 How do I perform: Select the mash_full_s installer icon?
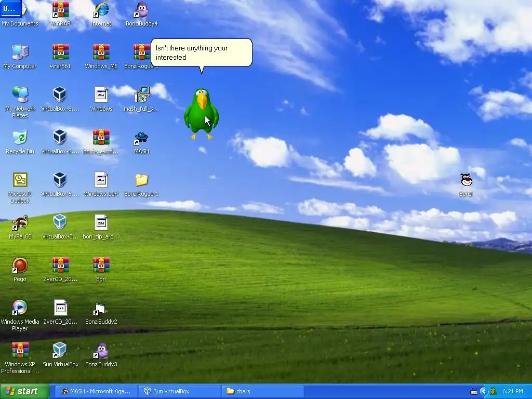tap(141, 95)
